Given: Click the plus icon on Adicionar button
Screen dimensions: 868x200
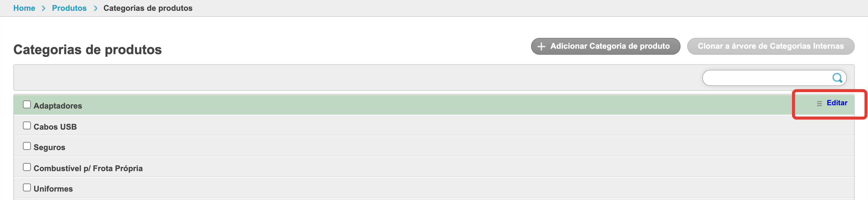Looking at the screenshot, I should [541, 46].
